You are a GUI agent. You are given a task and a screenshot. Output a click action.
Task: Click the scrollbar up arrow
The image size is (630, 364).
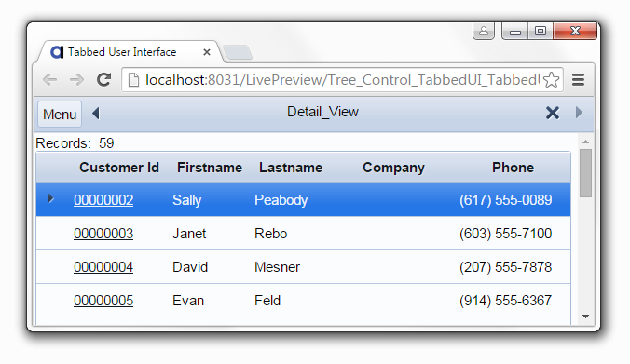click(586, 142)
